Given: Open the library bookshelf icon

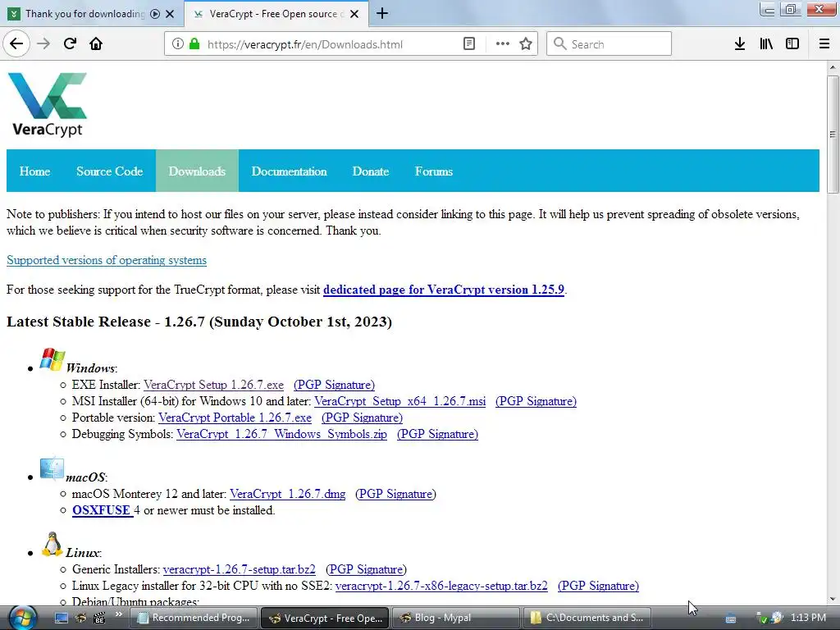Looking at the screenshot, I should (766, 44).
